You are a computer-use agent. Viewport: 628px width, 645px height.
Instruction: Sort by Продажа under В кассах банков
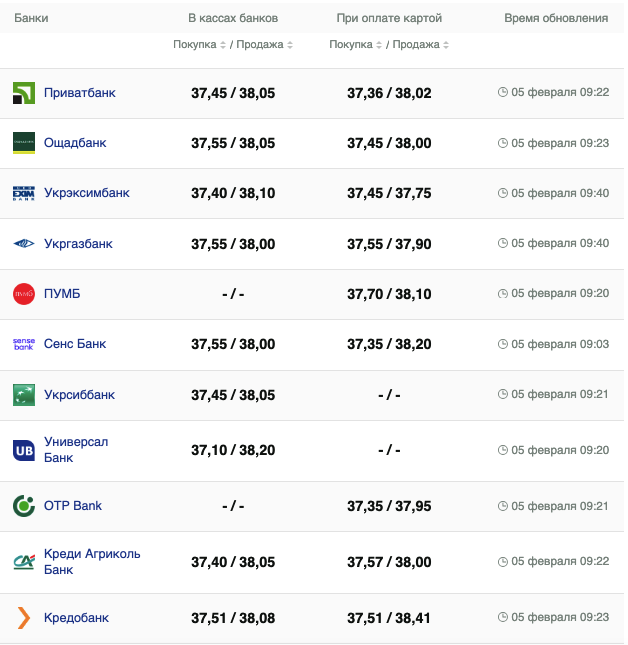point(264,45)
